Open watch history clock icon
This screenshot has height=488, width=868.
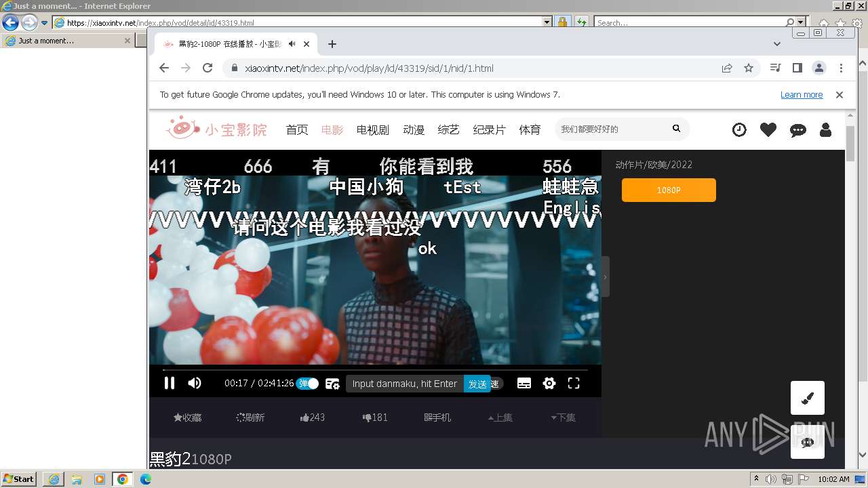(x=739, y=129)
